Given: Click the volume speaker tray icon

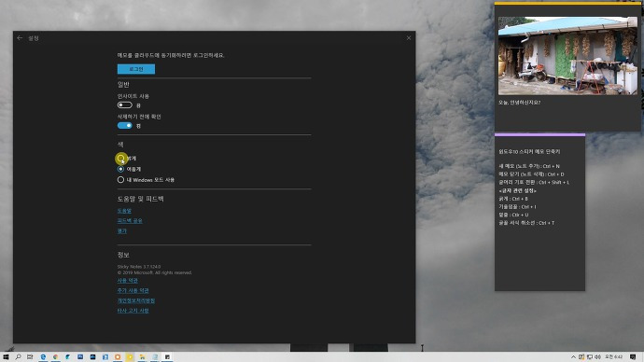Looking at the screenshot, I should (x=598, y=357).
